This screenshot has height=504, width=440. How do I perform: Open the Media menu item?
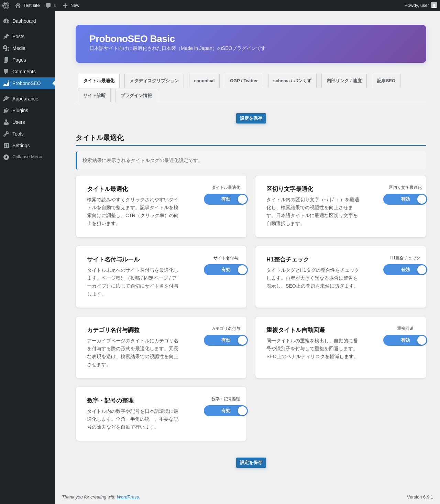(27, 48)
